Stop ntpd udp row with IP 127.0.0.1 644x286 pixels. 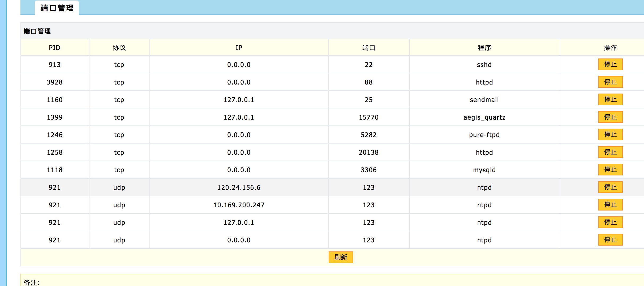pos(610,222)
